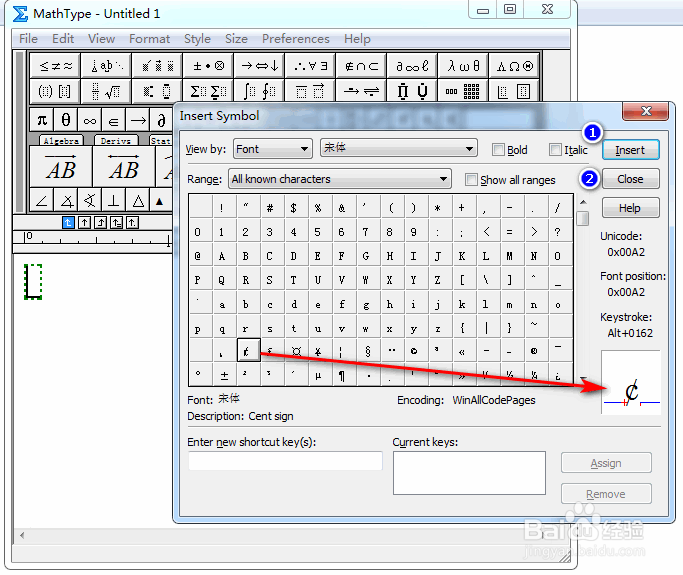This screenshot has height=575, width=683.
Task: Click the Insert button
Action: coord(630,150)
